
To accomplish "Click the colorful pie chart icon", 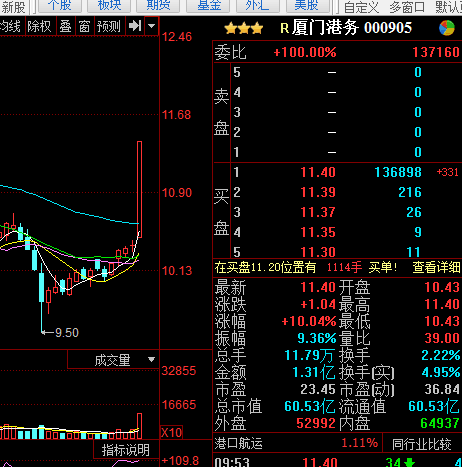I will [x=447, y=28].
